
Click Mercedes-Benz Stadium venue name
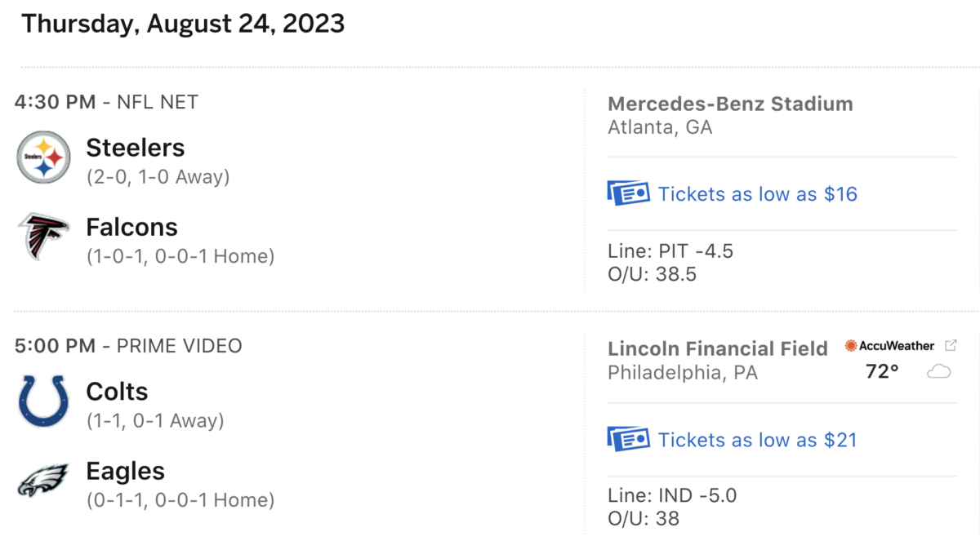[730, 104]
